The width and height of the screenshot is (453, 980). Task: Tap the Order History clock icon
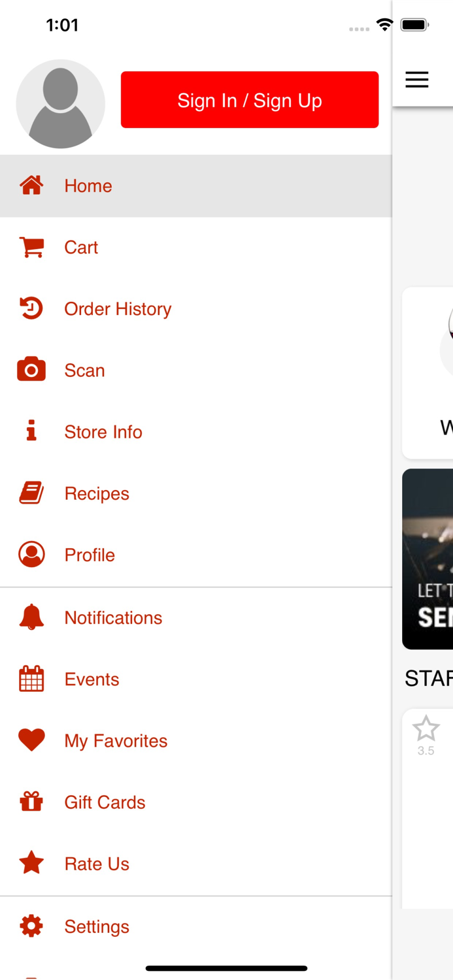(31, 308)
